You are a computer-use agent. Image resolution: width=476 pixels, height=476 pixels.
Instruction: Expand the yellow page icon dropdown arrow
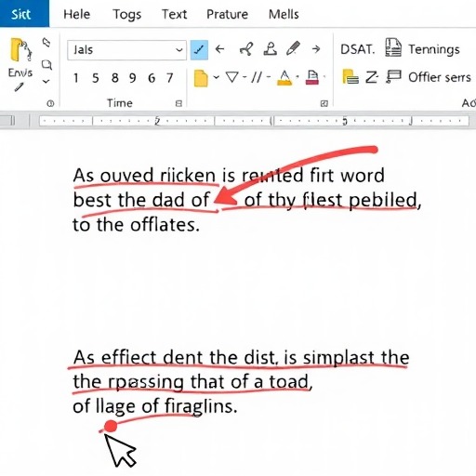(217, 77)
